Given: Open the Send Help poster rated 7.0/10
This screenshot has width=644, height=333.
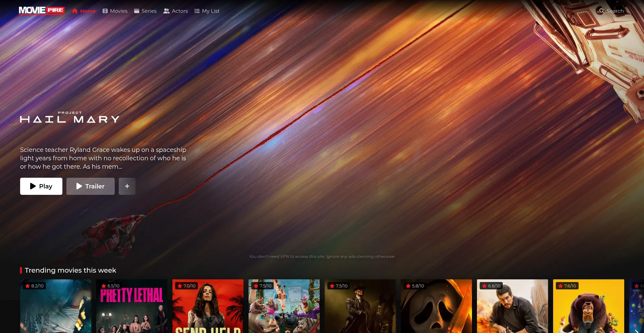Looking at the screenshot, I should coord(208,306).
